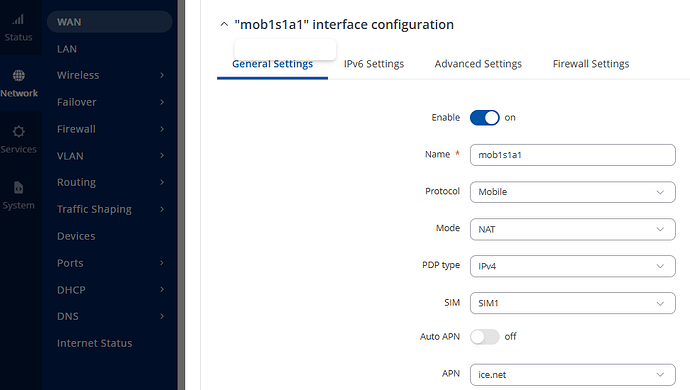Click the System label in left rail

(18, 206)
